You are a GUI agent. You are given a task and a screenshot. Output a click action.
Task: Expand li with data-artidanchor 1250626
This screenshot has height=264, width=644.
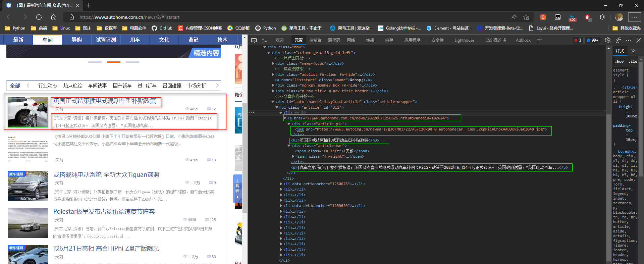281,184
